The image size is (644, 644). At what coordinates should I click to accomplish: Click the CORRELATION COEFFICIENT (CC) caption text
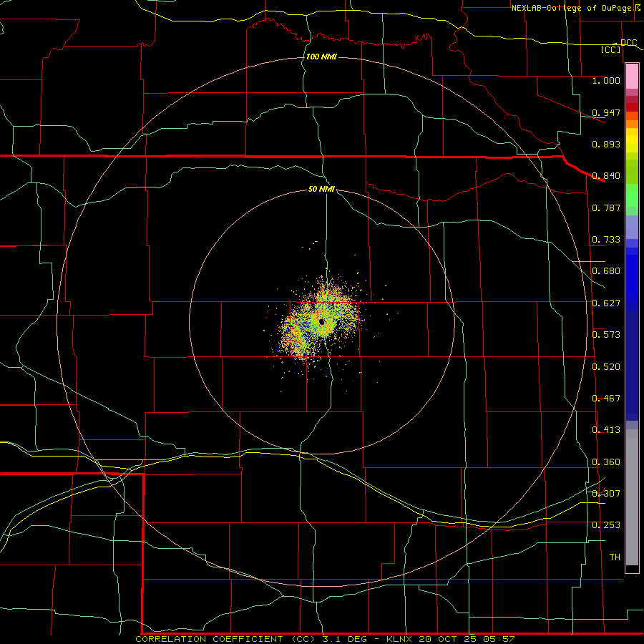226,639
